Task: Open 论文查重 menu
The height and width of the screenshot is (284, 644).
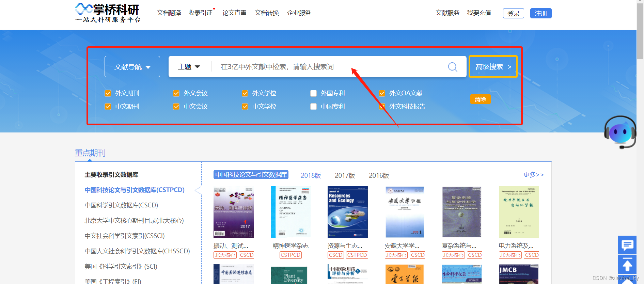Action: pyautogui.click(x=234, y=13)
